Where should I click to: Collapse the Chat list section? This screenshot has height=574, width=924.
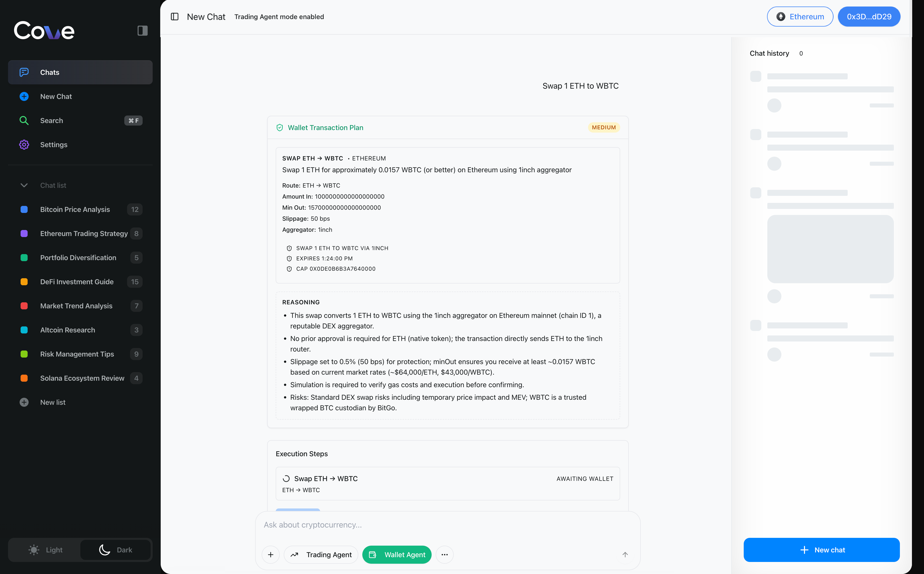pos(24,185)
